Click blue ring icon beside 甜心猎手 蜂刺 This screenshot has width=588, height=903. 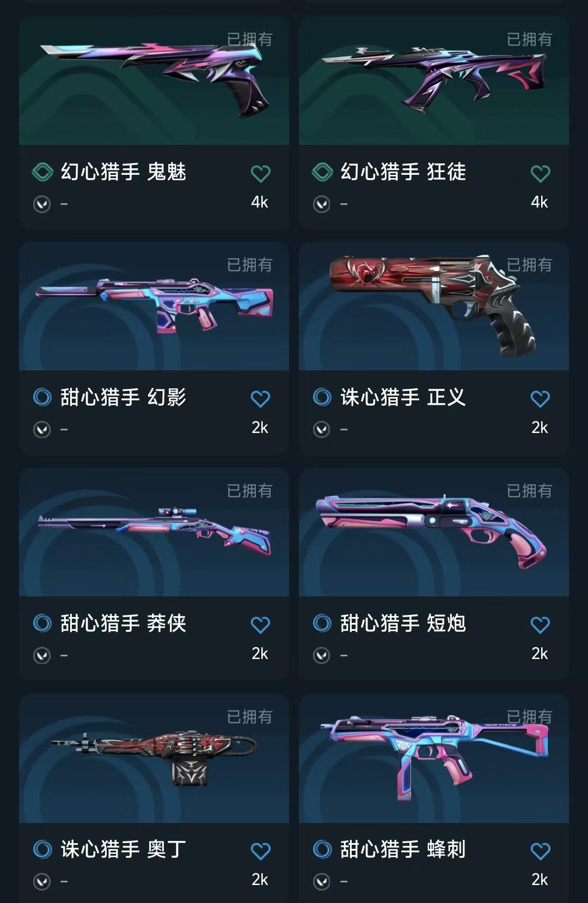(322, 849)
